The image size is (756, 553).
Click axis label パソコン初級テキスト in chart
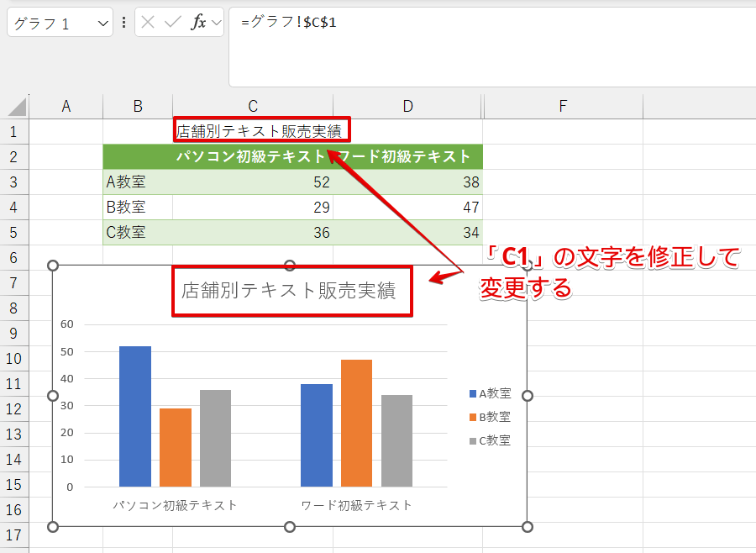click(x=175, y=505)
